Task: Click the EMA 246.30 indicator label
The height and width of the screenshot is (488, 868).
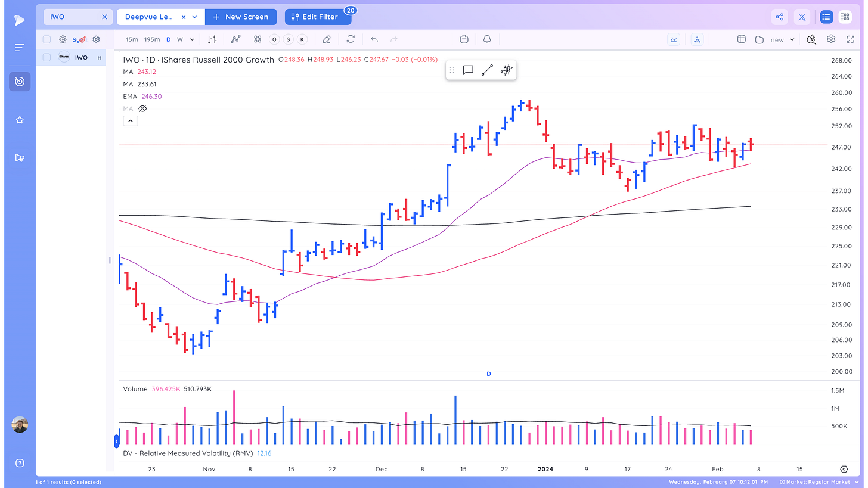Action: pos(142,96)
